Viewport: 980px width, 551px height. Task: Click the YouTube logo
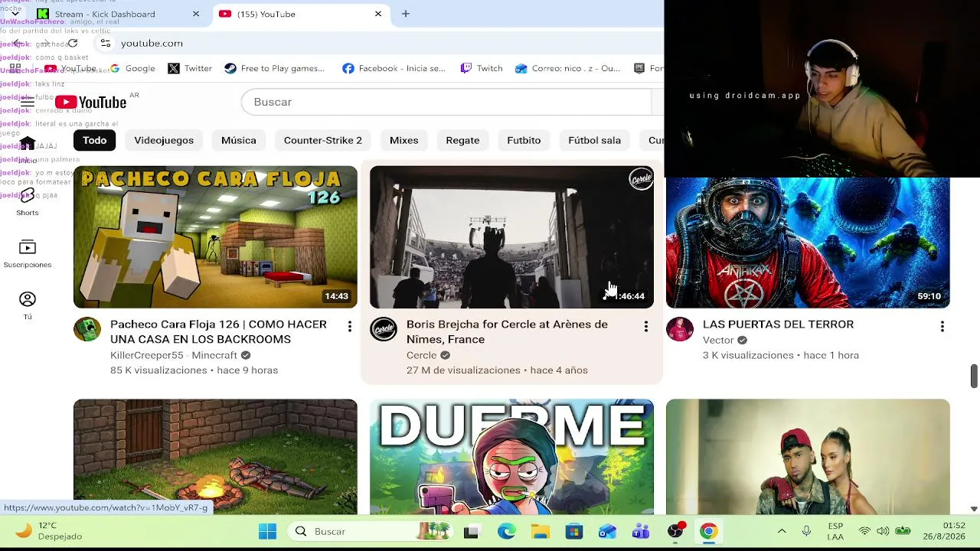coord(90,102)
